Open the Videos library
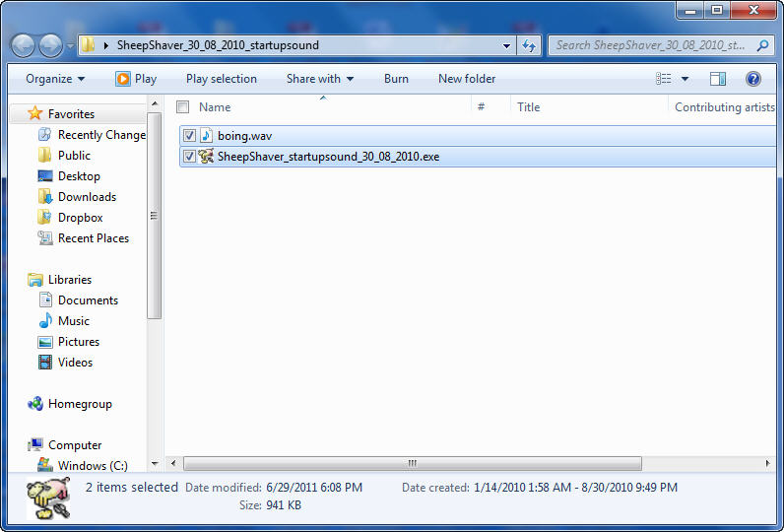The width and height of the screenshot is (784, 532). (75, 363)
